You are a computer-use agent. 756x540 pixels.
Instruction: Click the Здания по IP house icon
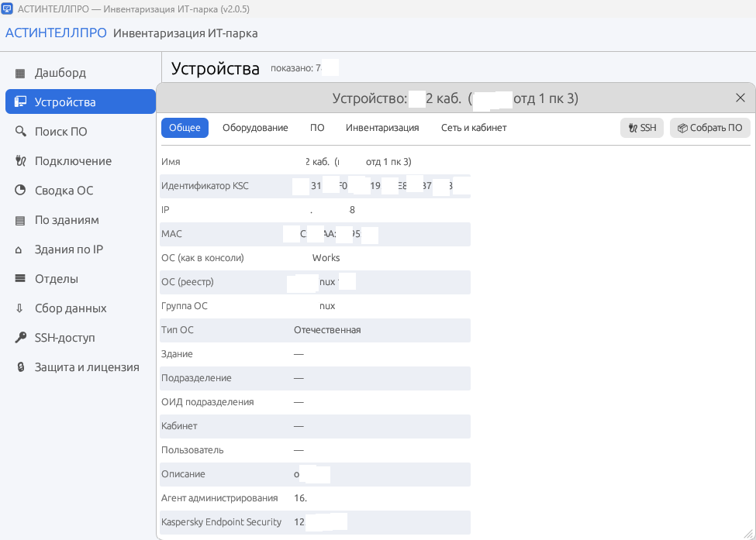point(19,249)
